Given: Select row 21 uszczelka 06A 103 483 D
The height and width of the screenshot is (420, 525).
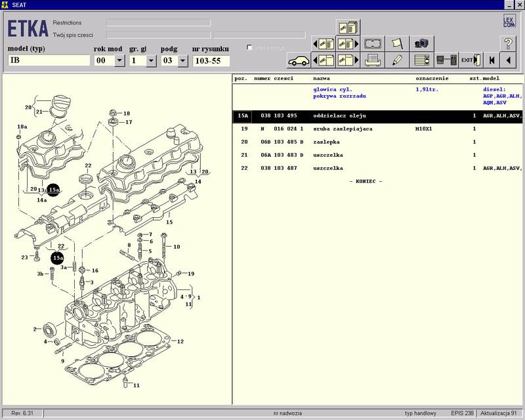Looking at the screenshot, I should coord(377,155).
